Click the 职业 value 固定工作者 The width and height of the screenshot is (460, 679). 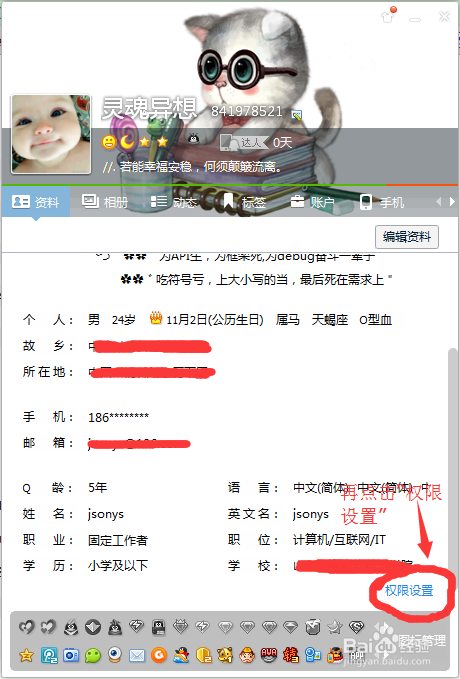coord(118,540)
